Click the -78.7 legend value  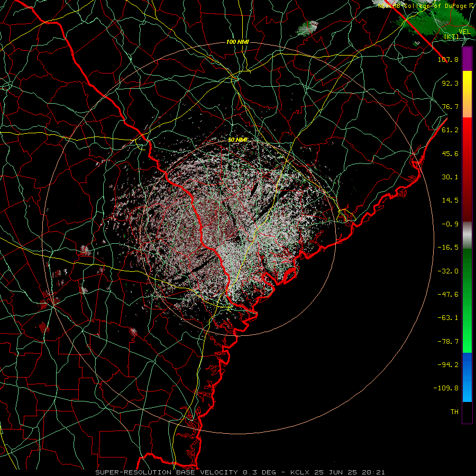click(x=448, y=342)
